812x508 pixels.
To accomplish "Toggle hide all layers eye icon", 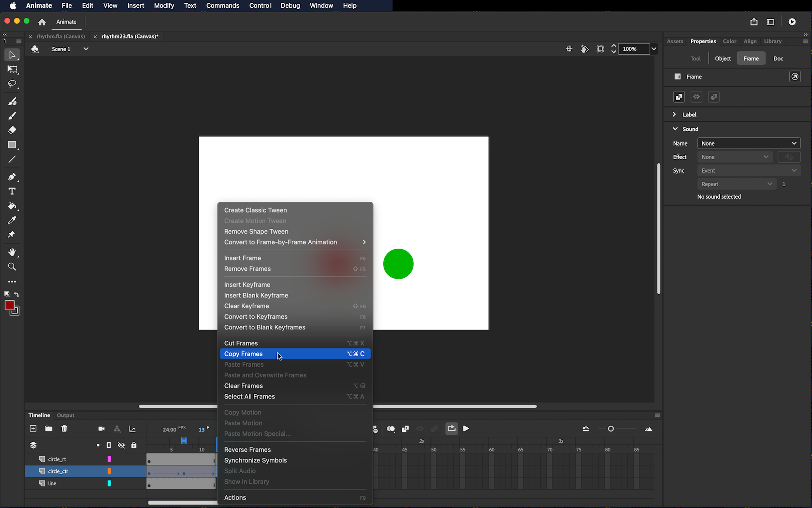I will point(121,445).
